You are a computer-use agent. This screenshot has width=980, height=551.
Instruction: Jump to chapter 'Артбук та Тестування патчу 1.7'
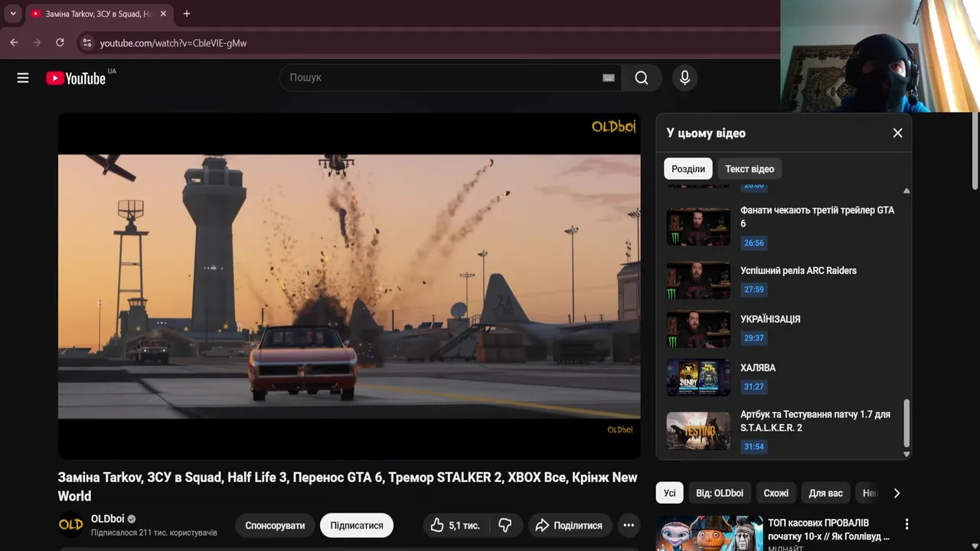click(815, 421)
